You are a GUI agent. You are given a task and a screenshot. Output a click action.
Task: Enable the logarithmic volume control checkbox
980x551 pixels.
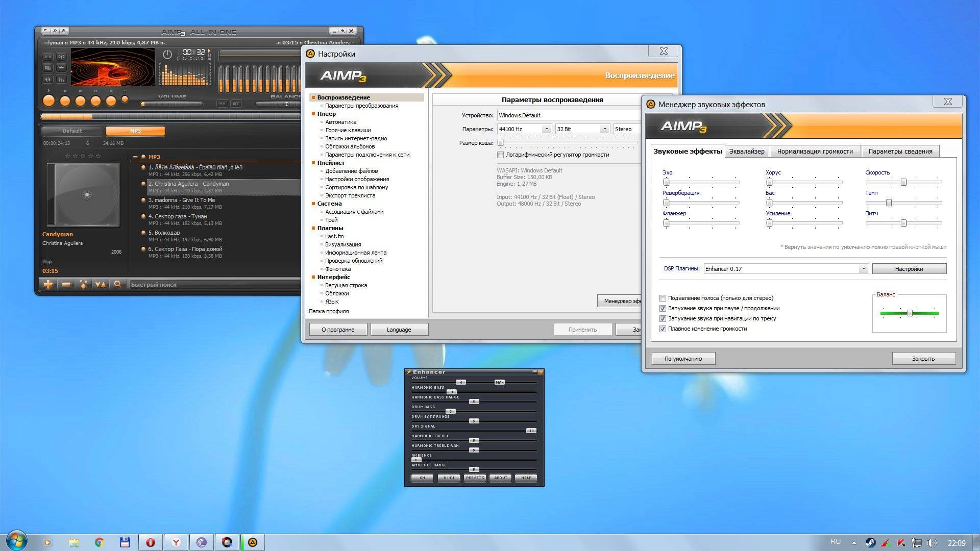[501, 155]
